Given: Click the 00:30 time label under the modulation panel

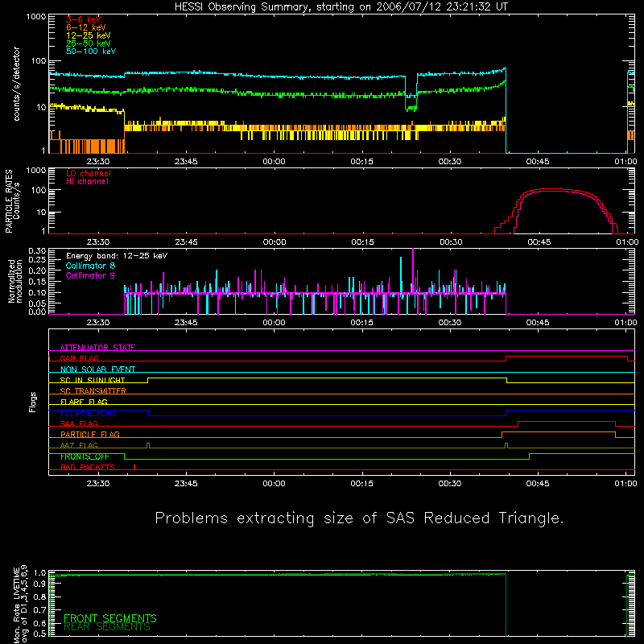Looking at the screenshot, I should pyautogui.click(x=450, y=323).
